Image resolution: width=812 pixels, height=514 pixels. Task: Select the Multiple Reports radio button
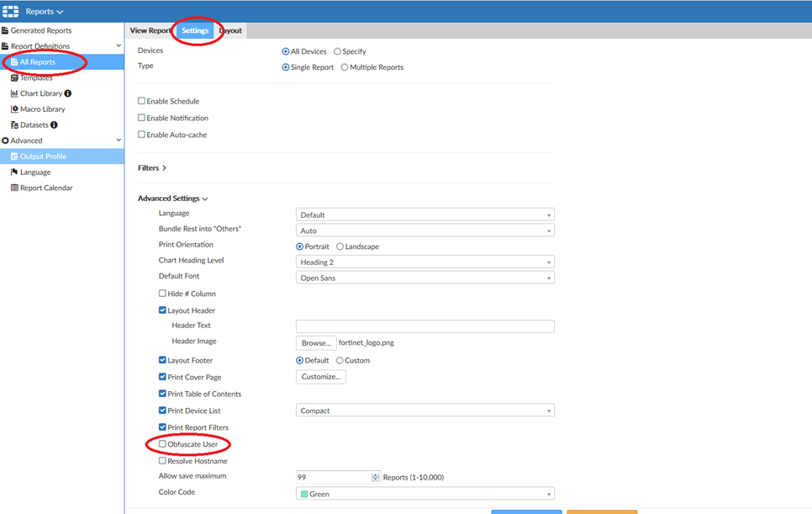pos(345,66)
